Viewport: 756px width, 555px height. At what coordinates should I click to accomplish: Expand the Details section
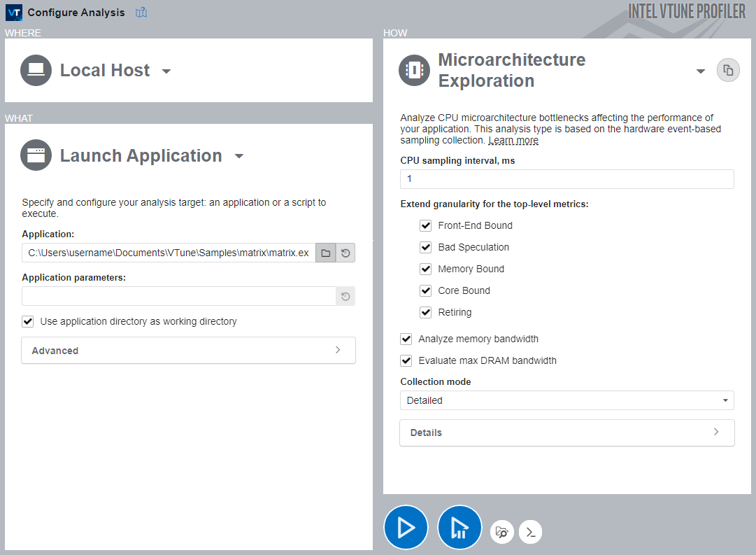pyautogui.click(x=566, y=433)
